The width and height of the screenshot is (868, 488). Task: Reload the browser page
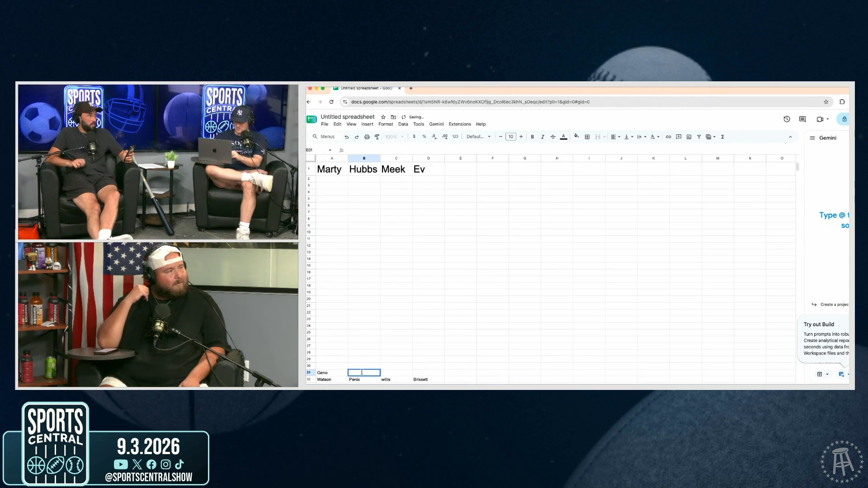tap(331, 102)
